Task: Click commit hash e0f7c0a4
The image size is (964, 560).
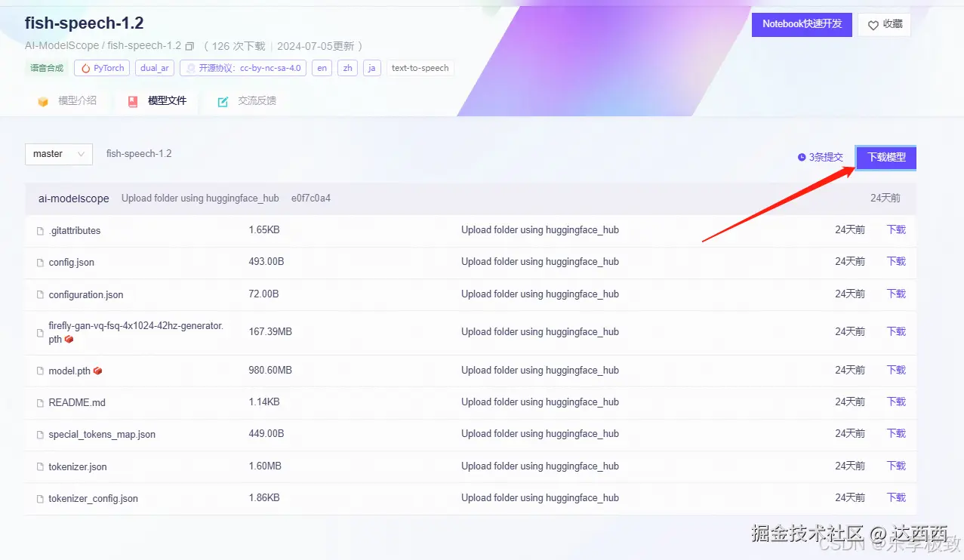Action: coord(311,198)
